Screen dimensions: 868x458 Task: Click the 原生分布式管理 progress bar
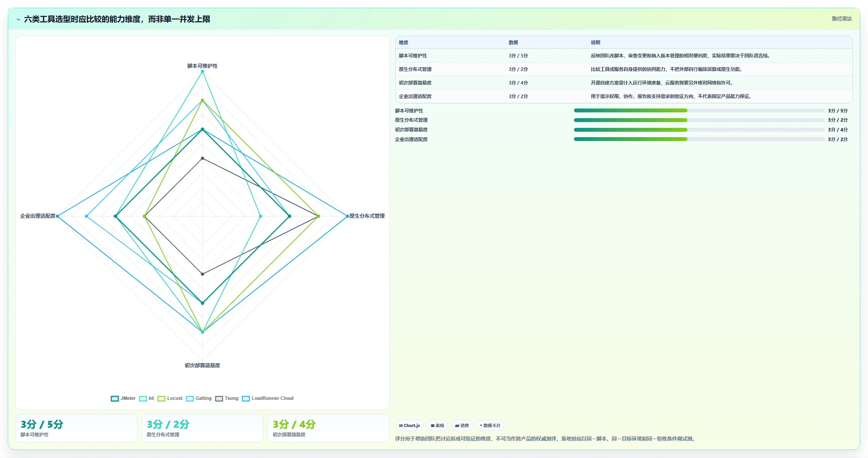tap(699, 120)
